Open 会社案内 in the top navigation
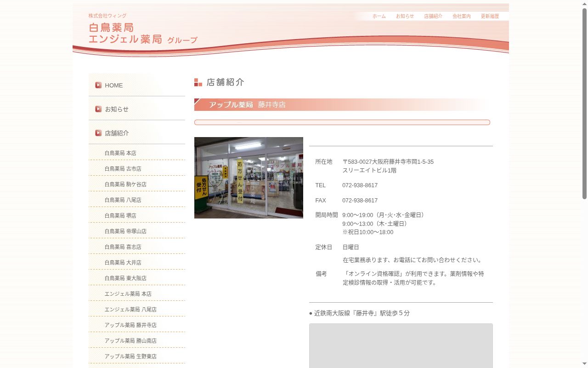This screenshot has height=368, width=588. pos(462,16)
